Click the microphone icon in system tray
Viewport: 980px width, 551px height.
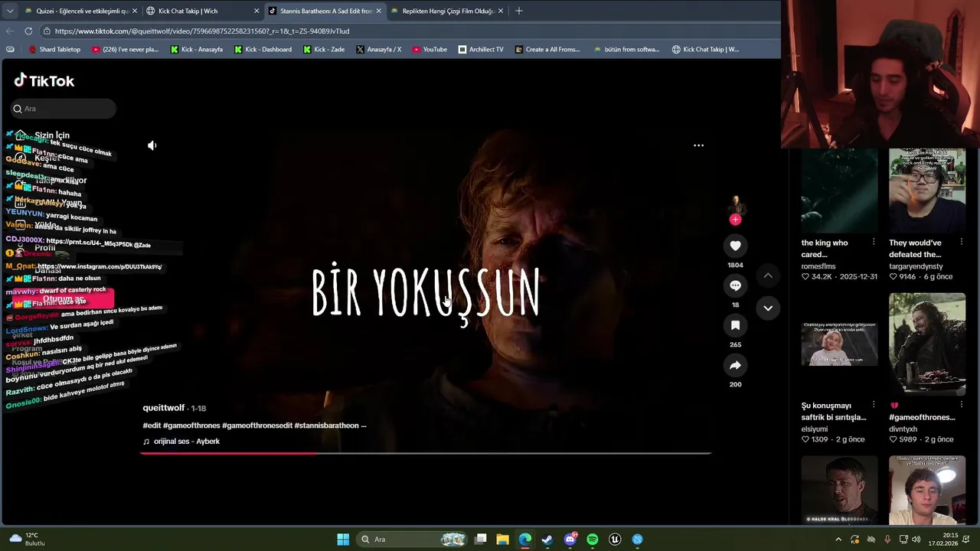coord(887,540)
